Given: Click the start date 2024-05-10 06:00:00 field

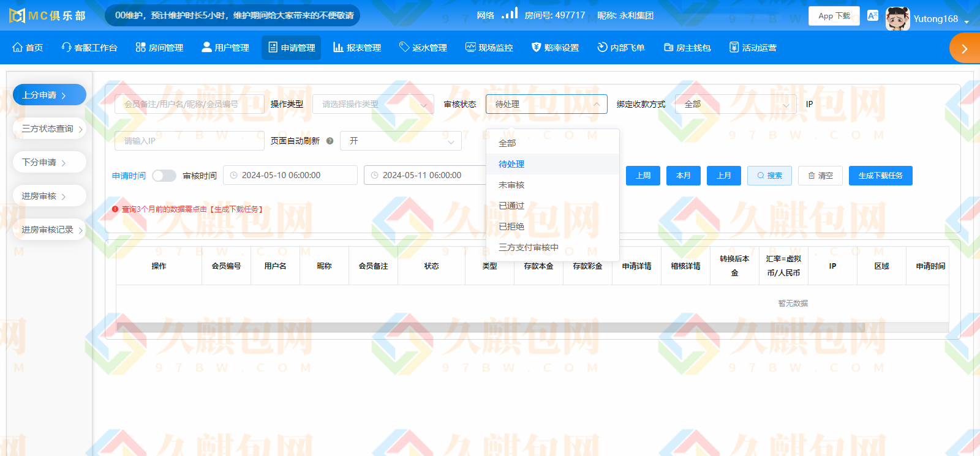Looking at the screenshot, I should click(290, 175).
